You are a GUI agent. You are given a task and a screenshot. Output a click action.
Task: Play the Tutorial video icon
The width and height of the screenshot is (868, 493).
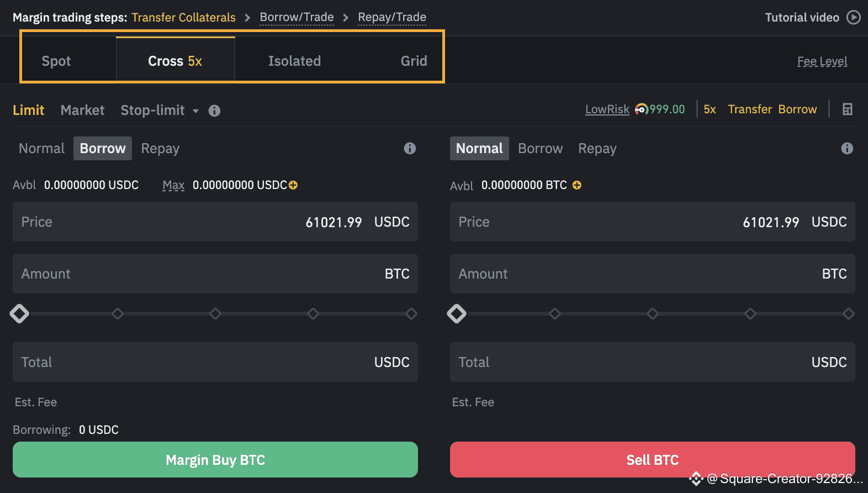coord(854,17)
